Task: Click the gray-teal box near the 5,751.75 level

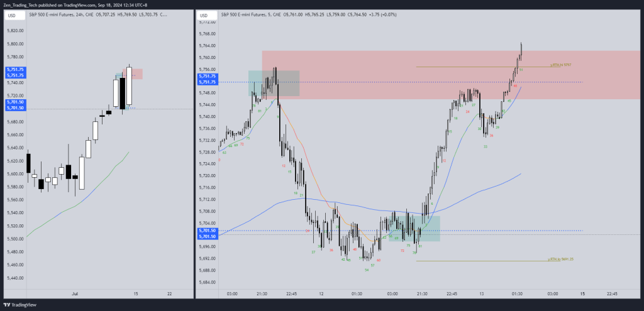Action: click(274, 84)
